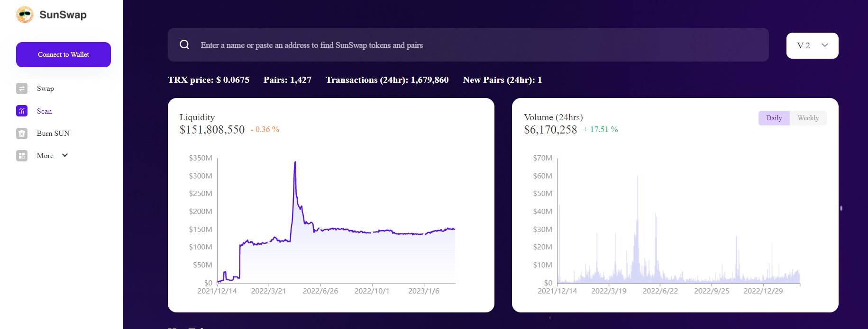Select the More menu label in sidebar

pos(45,156)
